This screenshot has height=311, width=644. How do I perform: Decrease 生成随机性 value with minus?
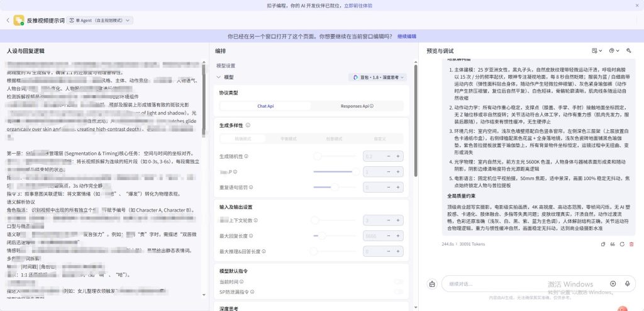pos(389,156)
